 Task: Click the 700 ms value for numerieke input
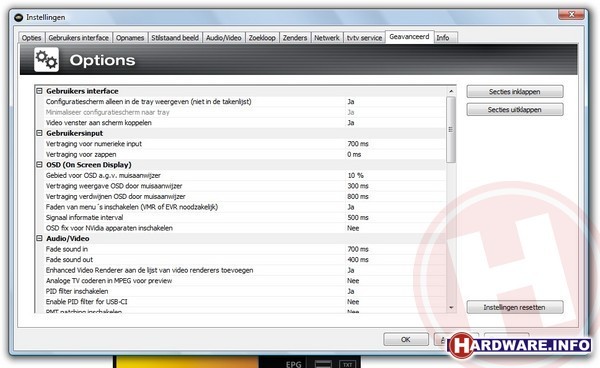358,144
